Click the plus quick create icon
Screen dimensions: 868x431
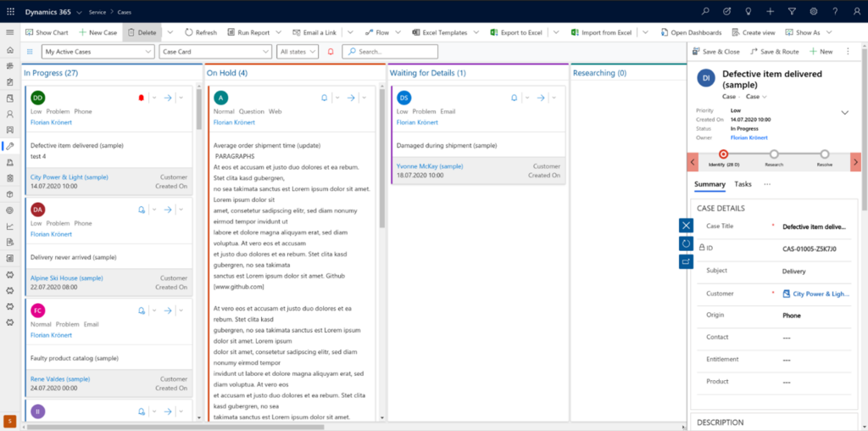point(770,11)
